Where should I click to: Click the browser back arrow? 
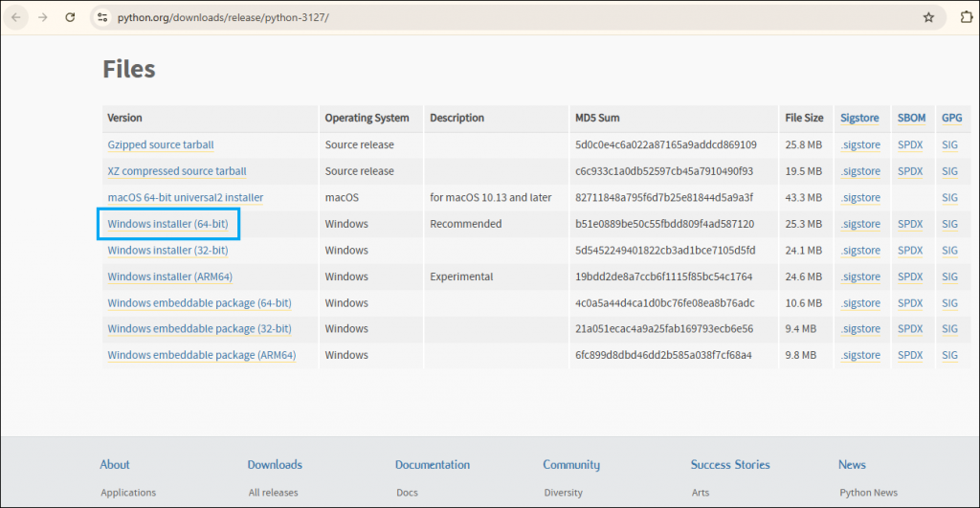pyautogui.click(x=16, y=17)
